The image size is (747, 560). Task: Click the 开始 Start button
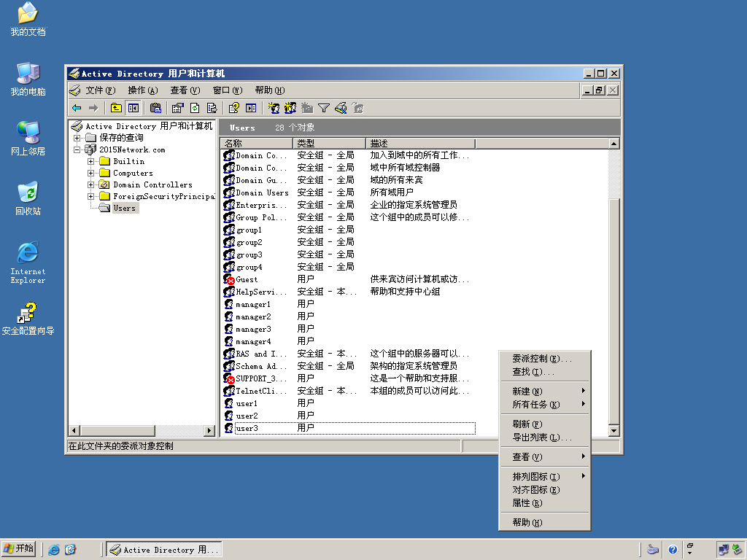click(x=18, y=549)
